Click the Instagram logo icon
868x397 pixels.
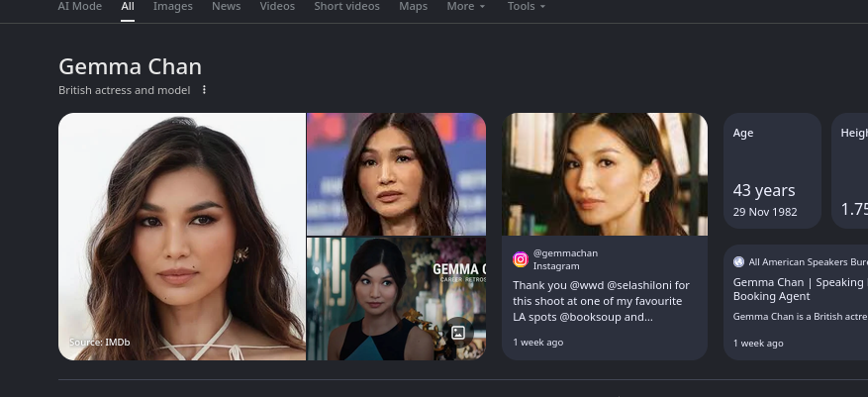pyautogui.click(x=521, y=259)
